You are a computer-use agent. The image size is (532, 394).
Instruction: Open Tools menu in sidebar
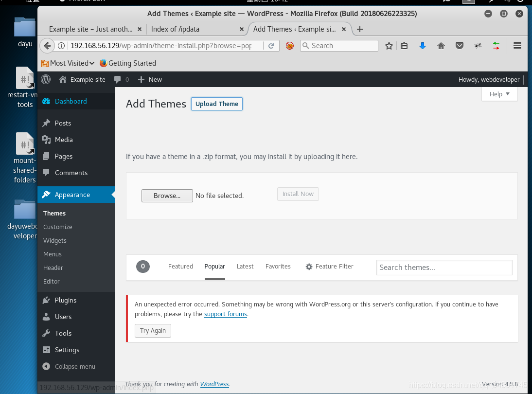pyautogui.click(x=76, y=333)
